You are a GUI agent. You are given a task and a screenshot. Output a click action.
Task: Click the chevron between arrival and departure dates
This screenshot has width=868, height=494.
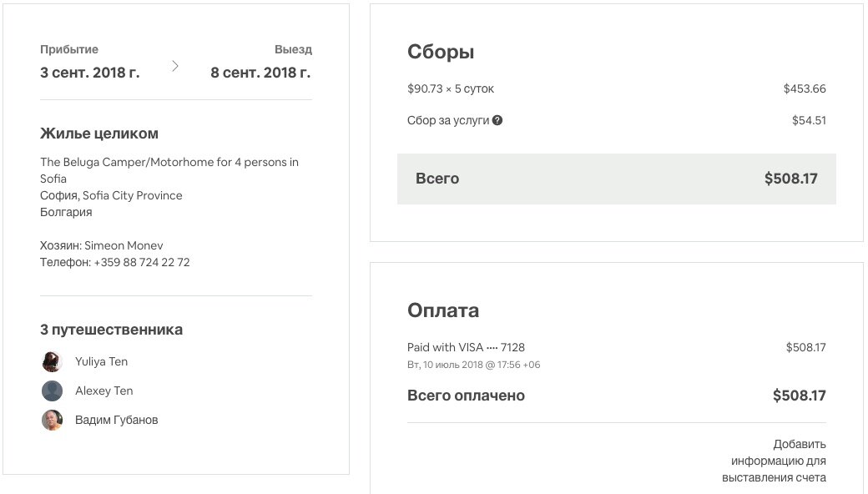[174, 66]
